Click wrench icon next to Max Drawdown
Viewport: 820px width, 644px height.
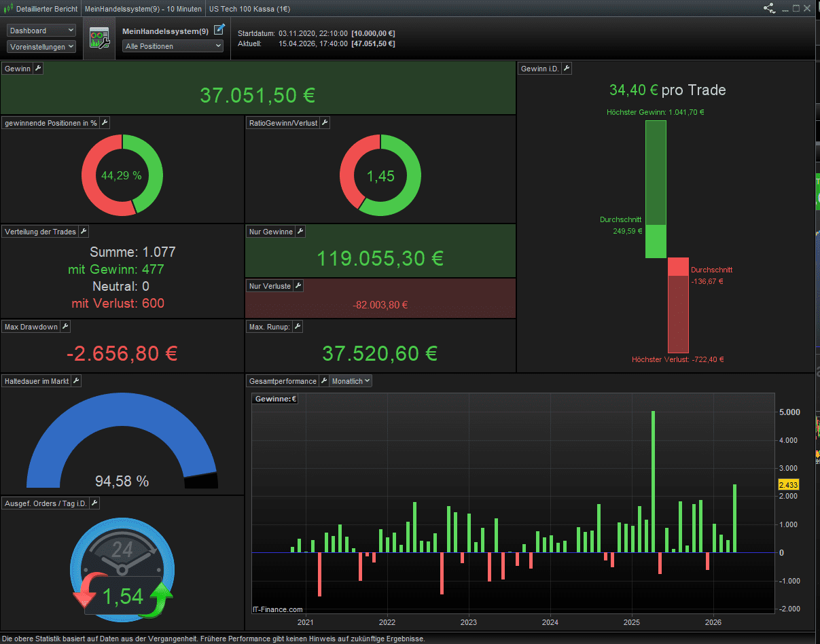(65, 327)
